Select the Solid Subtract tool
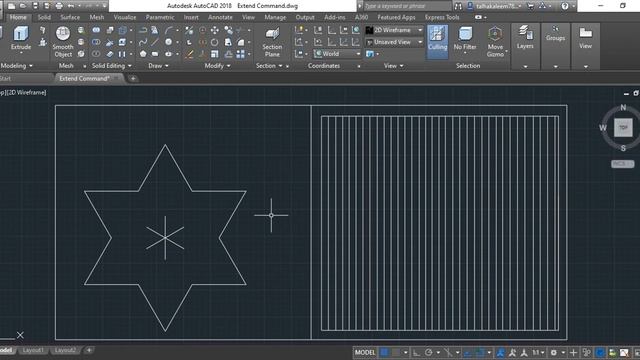The image size is (640, 360). click(96, 42)
